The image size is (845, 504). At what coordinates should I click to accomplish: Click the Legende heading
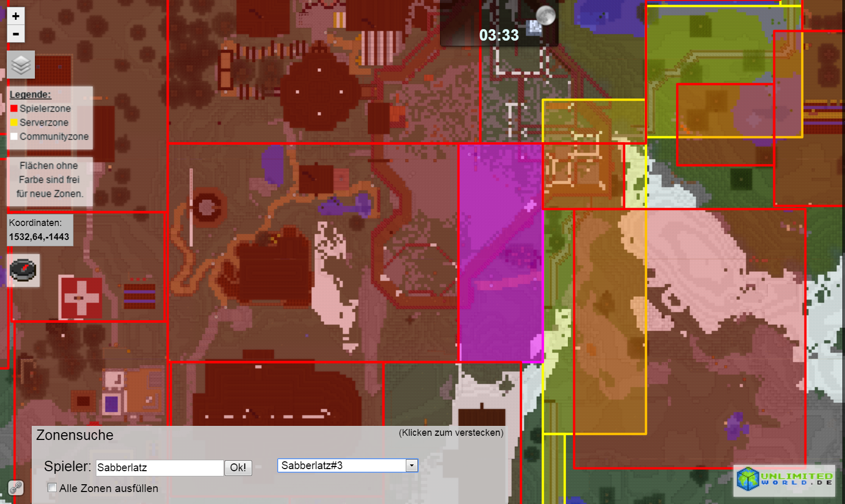click(x=30, y=94)
